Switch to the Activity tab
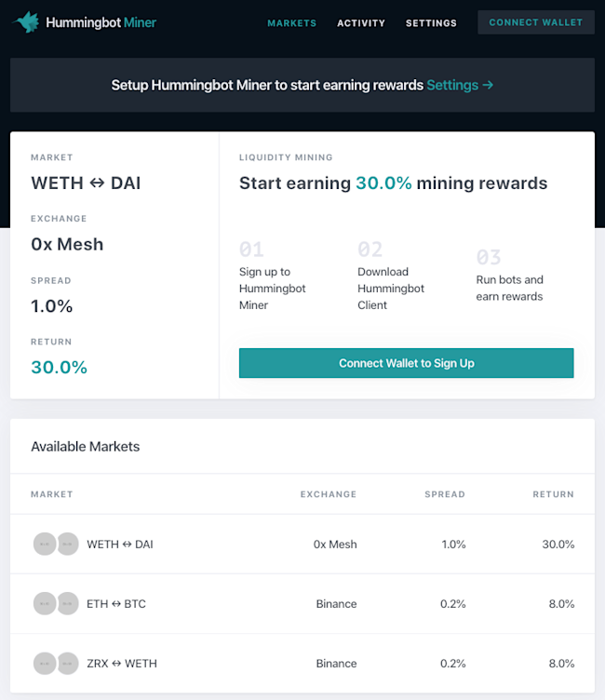The image size is (605, 700). click(361, 22)
